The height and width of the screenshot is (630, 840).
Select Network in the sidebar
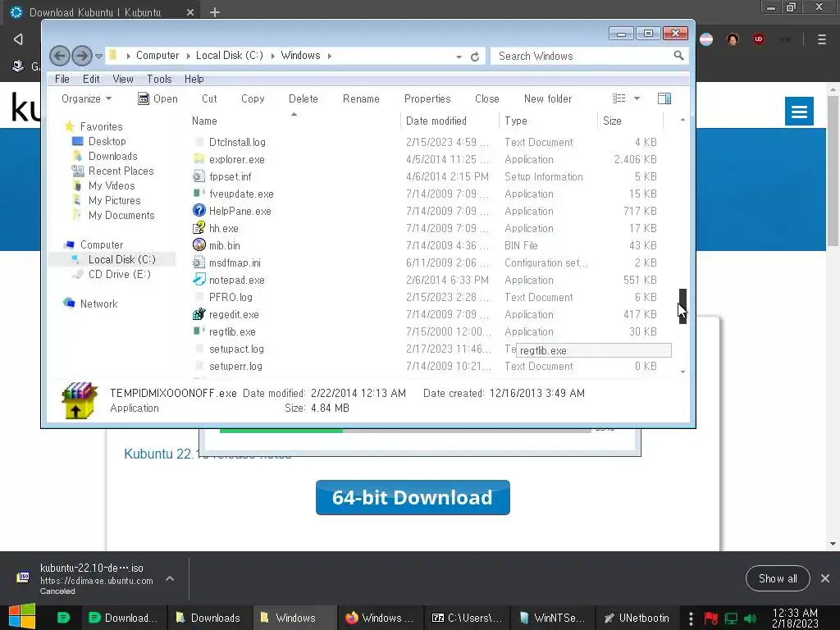tap(98, 304)
